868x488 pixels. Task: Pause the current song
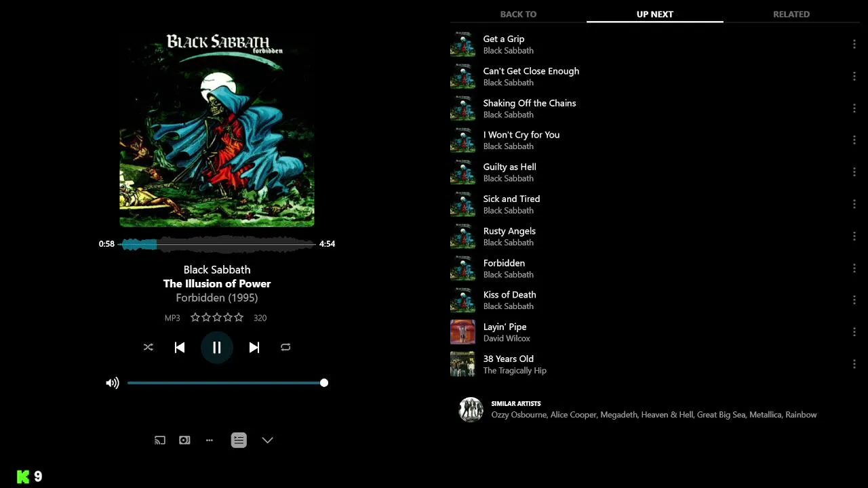217,348
